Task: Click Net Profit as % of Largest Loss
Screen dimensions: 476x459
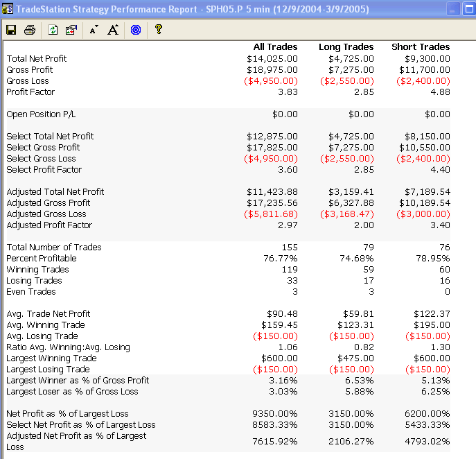Action: pos(67,413)
